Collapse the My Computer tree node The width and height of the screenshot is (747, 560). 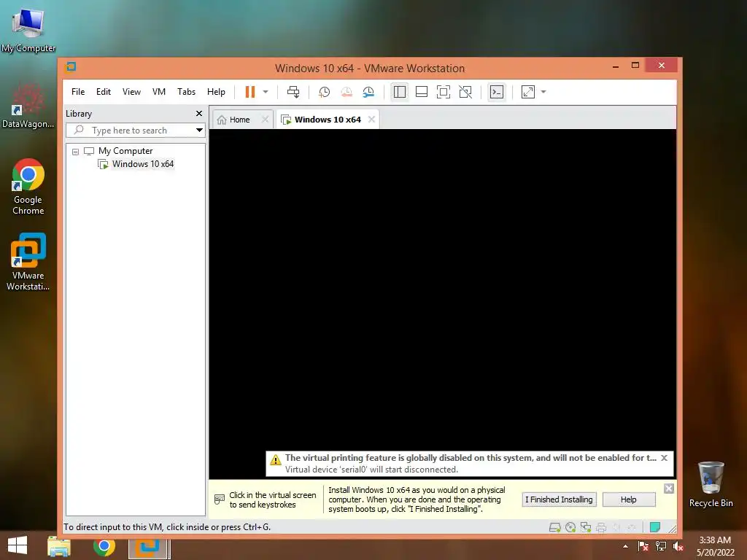click(x=75, y=152)
